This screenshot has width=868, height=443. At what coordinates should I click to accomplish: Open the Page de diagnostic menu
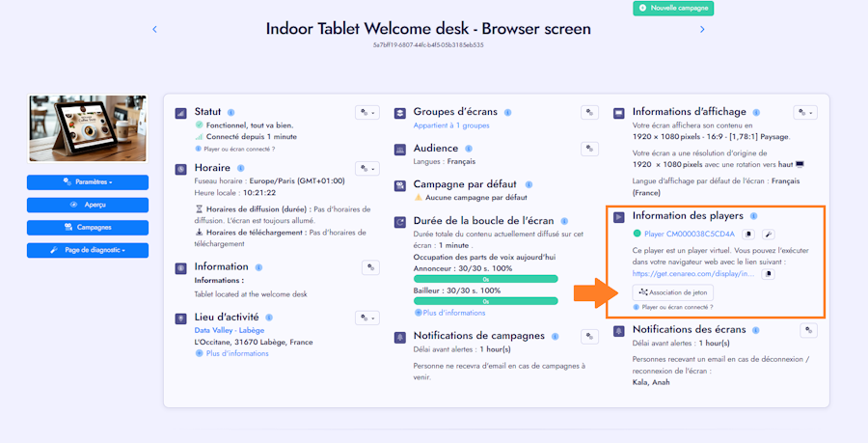[88, 250]
